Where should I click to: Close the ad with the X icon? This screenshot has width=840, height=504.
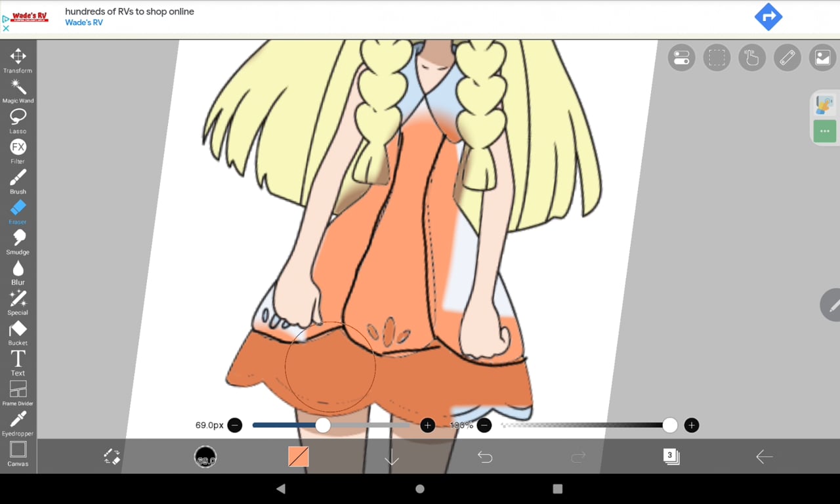click(6, 28)
